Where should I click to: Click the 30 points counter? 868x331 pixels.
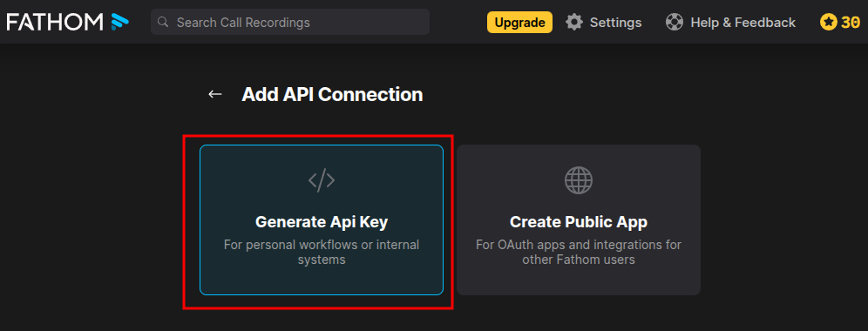851,23
